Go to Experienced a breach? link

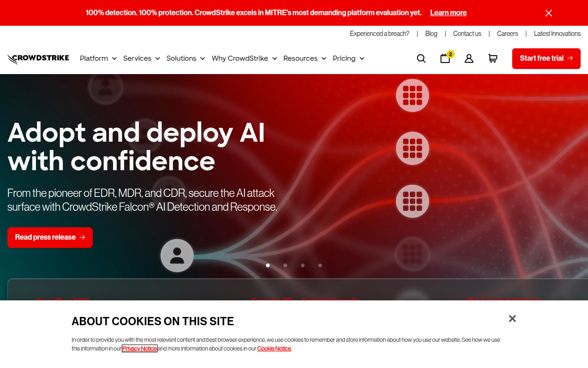point(379,34)
